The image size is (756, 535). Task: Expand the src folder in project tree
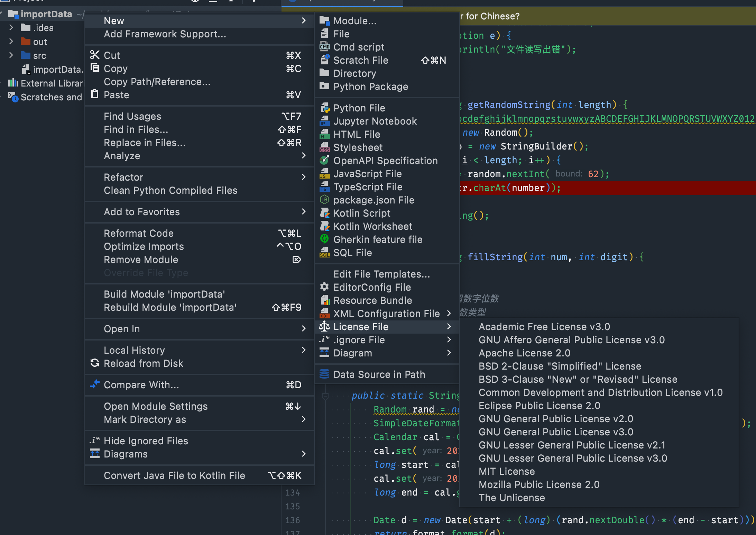pos(11,55)
